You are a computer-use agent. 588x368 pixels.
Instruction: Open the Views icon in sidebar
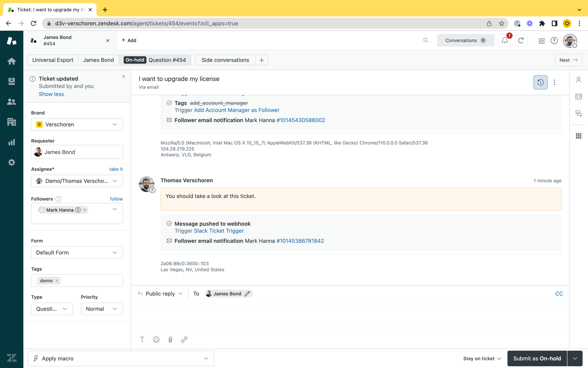(x=11, y=82)
